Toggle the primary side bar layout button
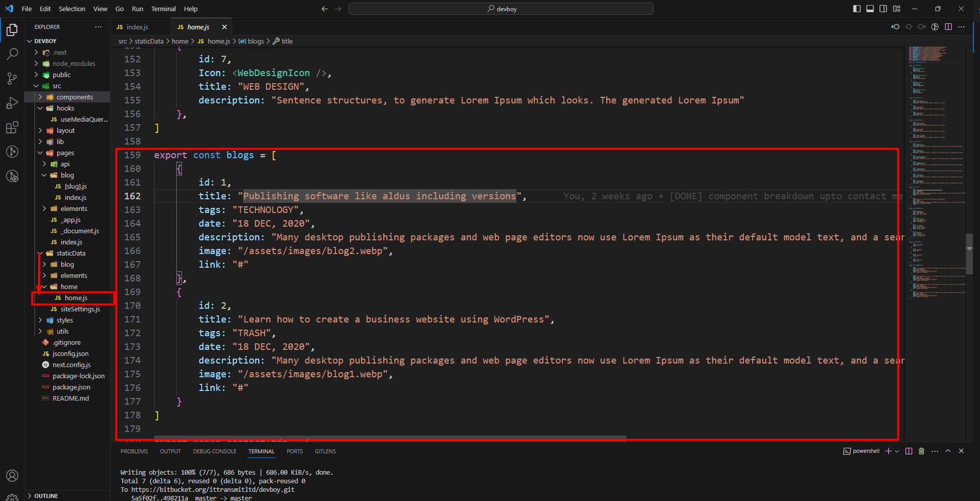 click(857, 9)
